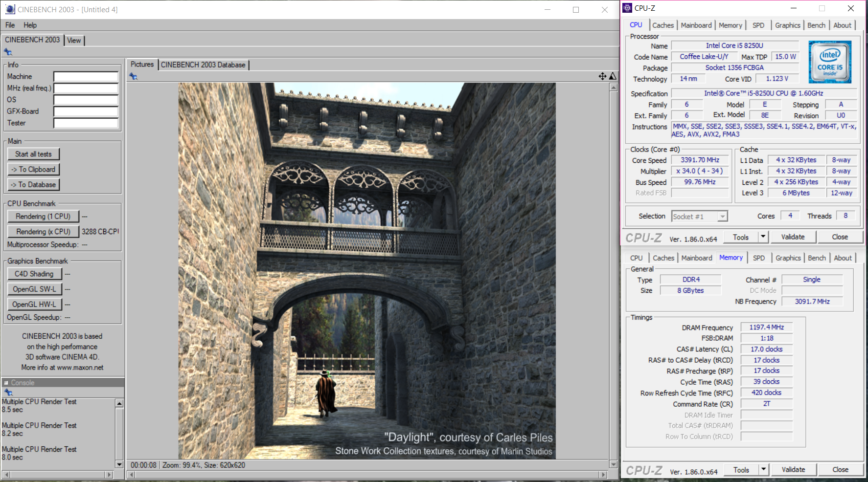
Task: Open Mainboard tab in upper CPU-Z window
Action: pos(696,25)
